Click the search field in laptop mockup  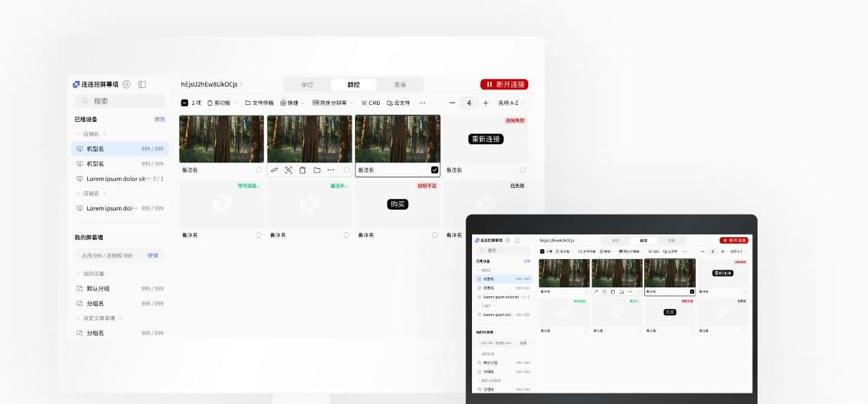503,251
